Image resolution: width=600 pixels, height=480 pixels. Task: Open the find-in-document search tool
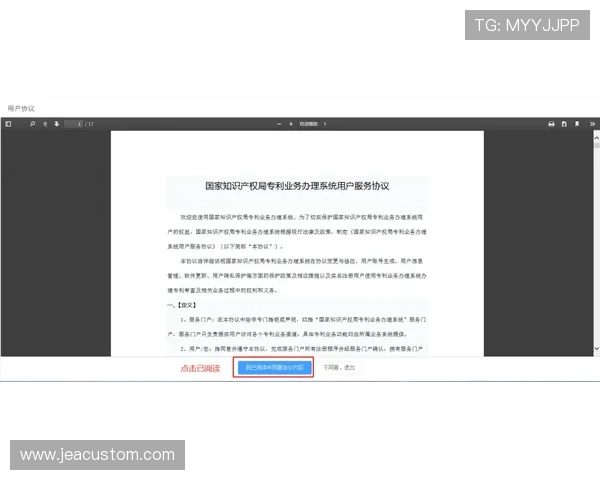coord(33,124)
